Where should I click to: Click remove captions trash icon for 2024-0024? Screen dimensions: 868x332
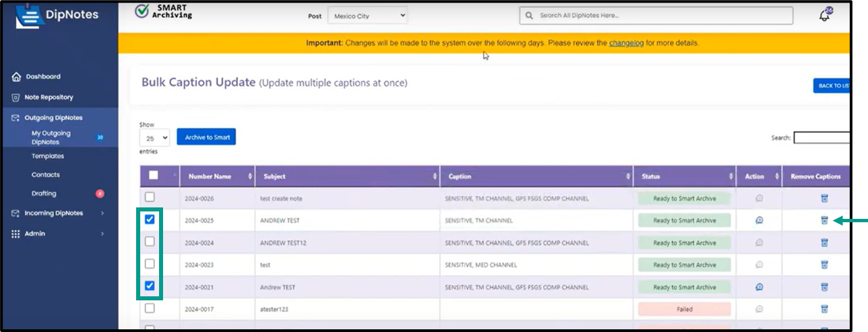824,242
